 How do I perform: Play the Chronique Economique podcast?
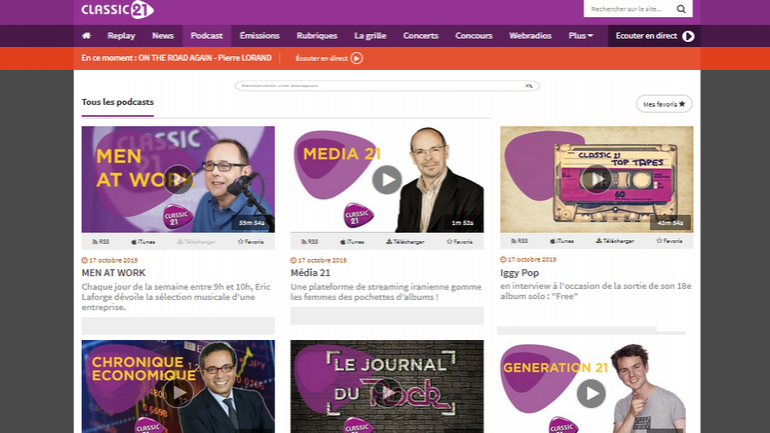pyautogui.click(x=178, y=393)
